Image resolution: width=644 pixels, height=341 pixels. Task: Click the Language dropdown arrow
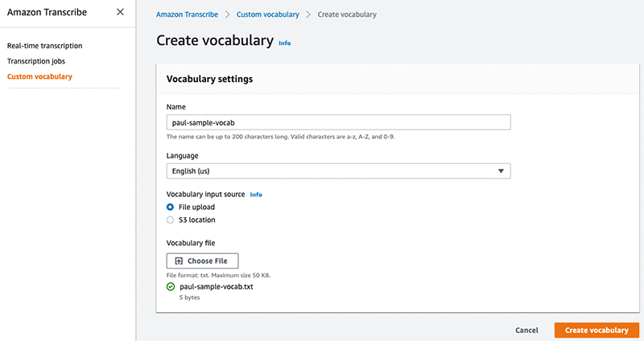click(501, 171)
